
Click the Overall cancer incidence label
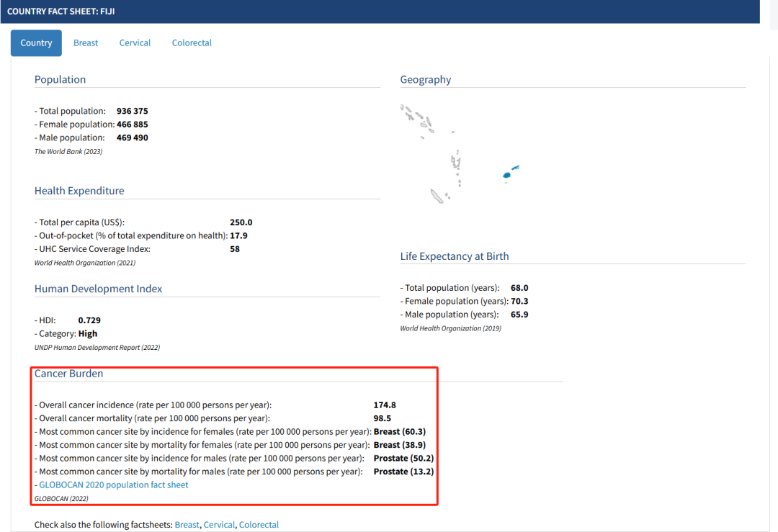coord(153,405)
